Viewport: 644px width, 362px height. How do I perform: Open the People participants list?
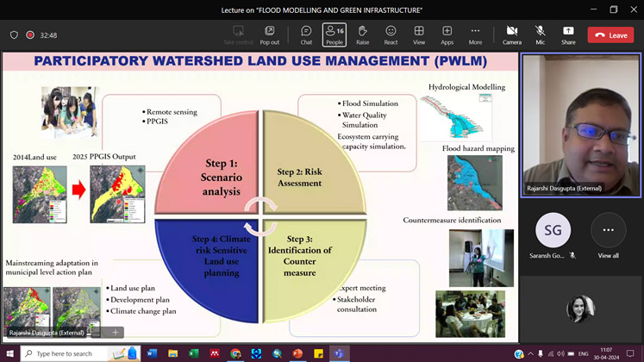tap(335, 34)
